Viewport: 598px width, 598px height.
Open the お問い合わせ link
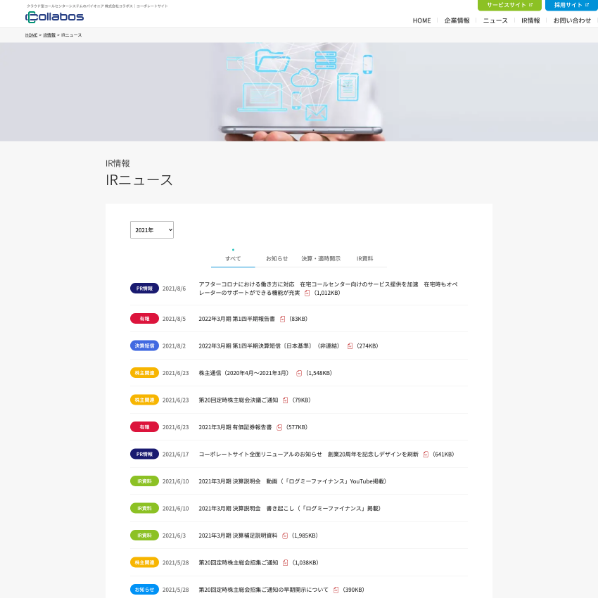click(x=572, y=21)
